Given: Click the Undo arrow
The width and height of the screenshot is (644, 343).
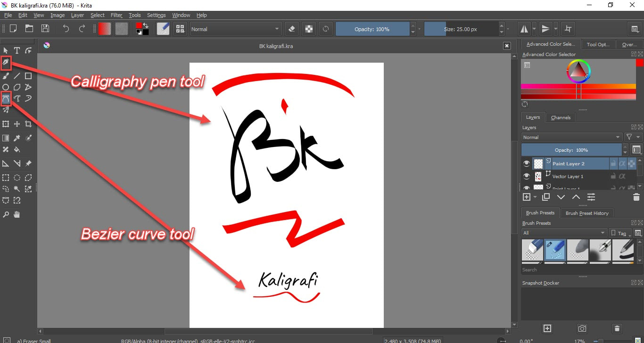Looking at the screenshot, I should (x=66, y=29).
